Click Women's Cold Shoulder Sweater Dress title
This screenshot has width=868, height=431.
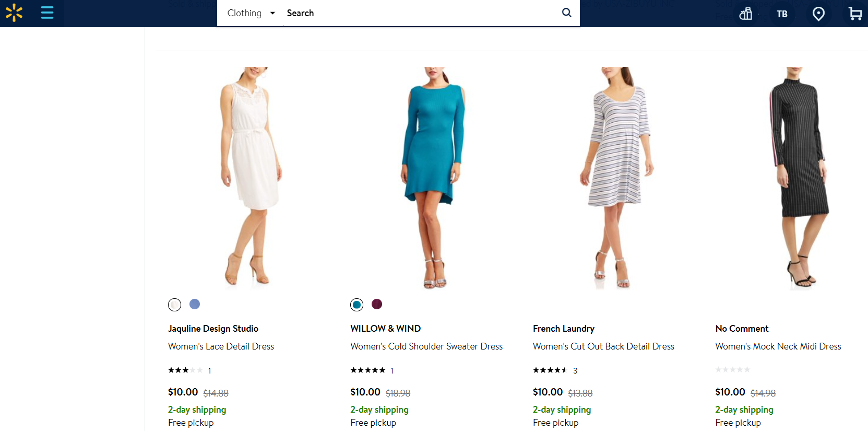click(426, 346)
